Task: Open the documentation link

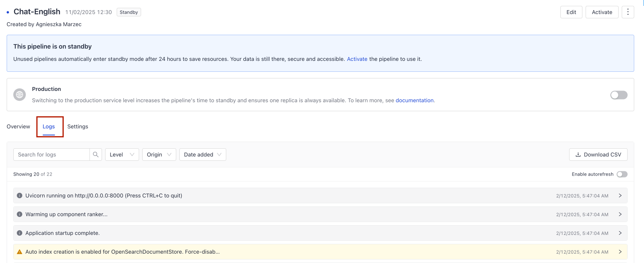Action: [415, 100]
